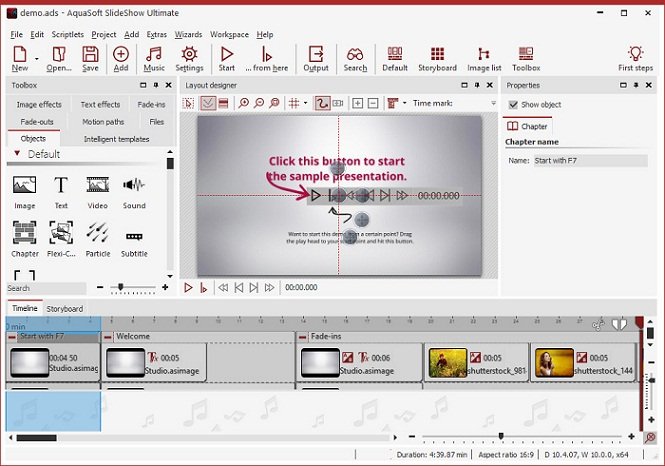Open the Output wizard icon
665x466 pixels.
316,59
